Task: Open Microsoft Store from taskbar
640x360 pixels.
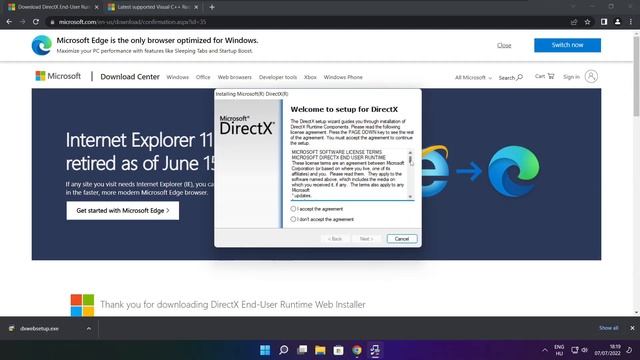Action: [x=338, y=350]
